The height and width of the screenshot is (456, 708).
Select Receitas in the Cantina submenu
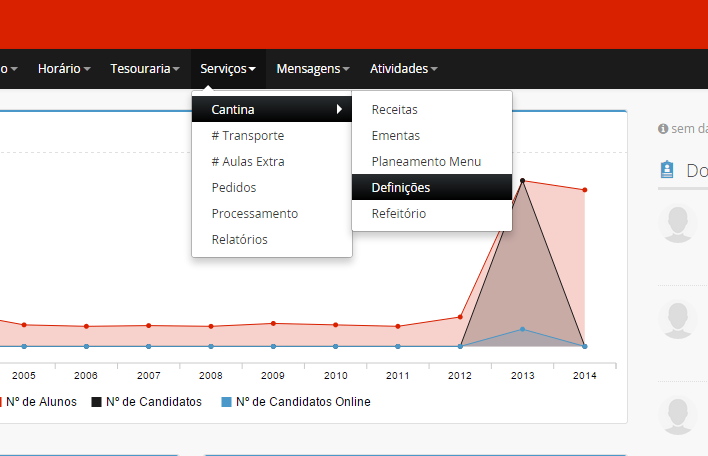(x=394, y=109)
